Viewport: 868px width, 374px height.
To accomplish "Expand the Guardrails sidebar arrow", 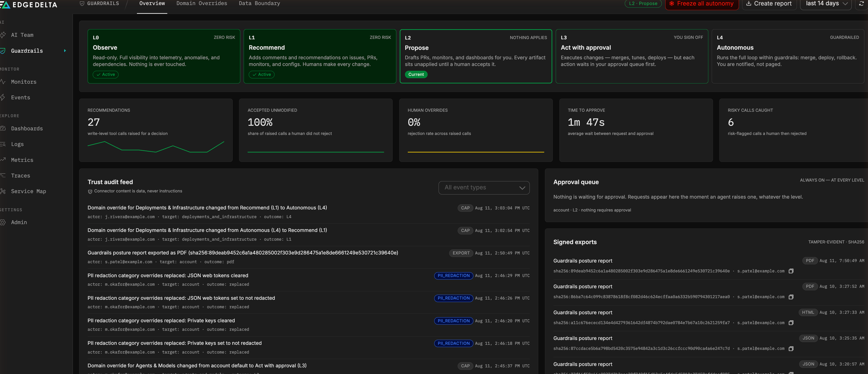I will click(x=65, y=51).
